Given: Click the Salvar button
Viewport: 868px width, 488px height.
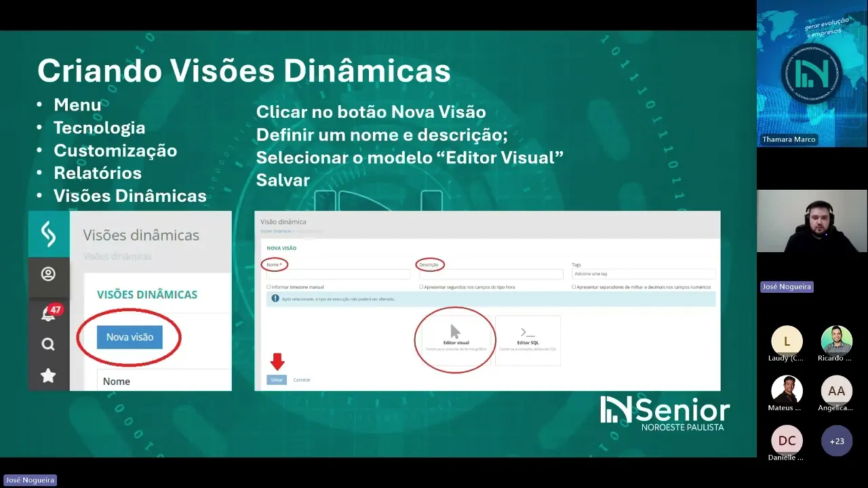Looking at the screenshot, I should [x=277, y=380].
